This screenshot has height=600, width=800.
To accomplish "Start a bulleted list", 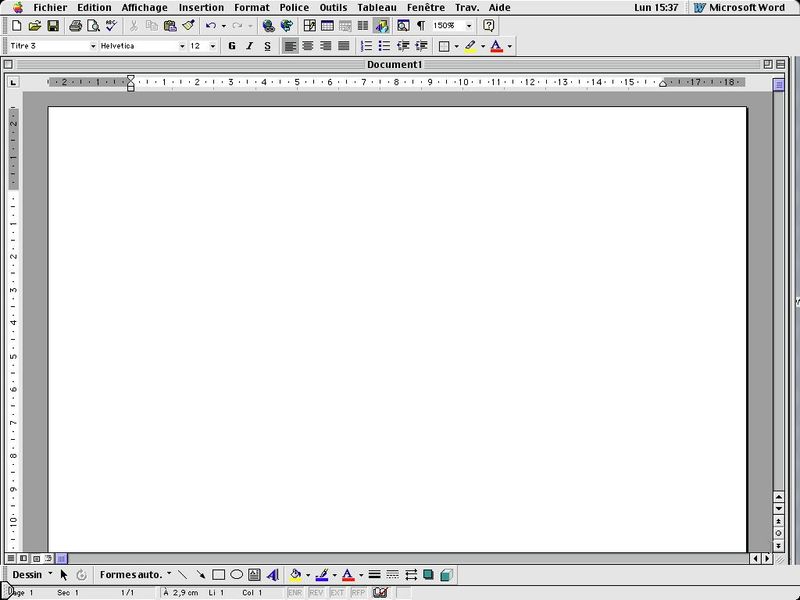I will tap(384, 46).
